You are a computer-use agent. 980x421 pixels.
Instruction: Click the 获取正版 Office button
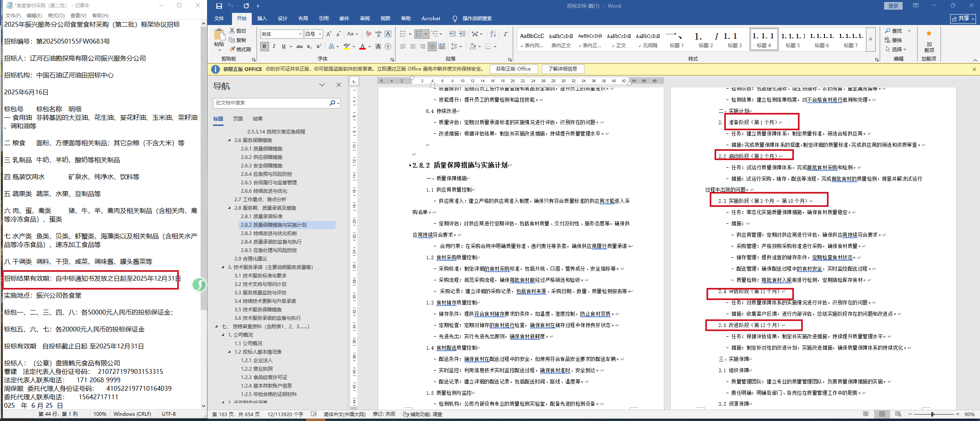point(513,69)
